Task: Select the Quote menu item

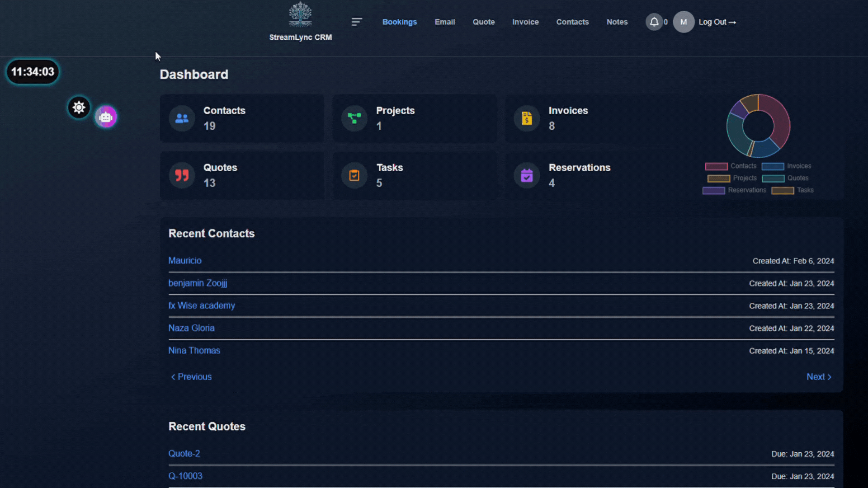Action: 483,21
